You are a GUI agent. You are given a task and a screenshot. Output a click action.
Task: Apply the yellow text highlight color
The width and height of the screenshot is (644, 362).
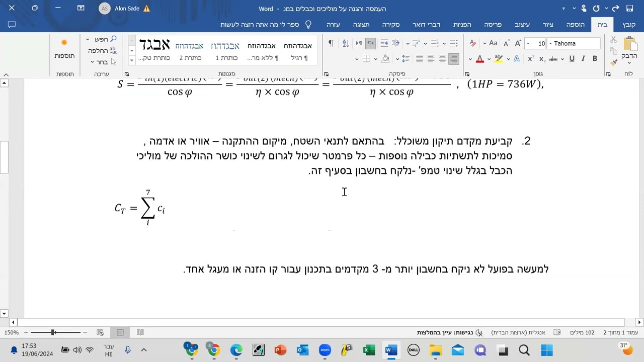coord(499,59)
